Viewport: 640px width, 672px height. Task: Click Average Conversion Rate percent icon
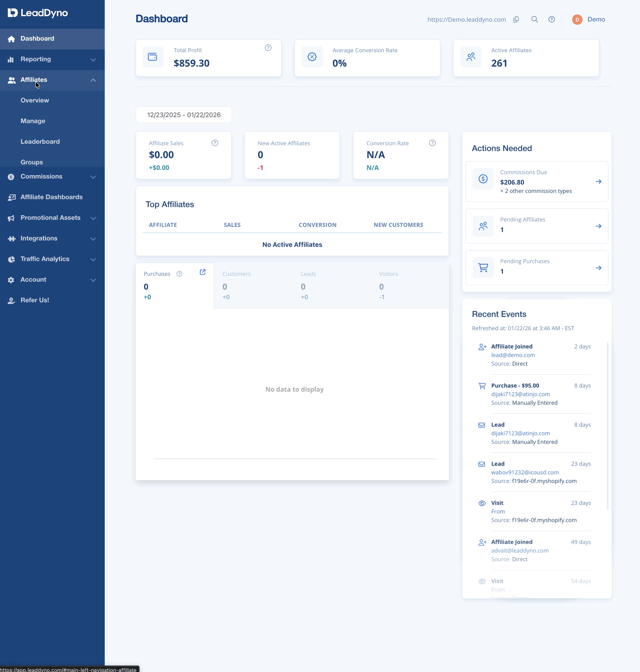tap(312, 57)
